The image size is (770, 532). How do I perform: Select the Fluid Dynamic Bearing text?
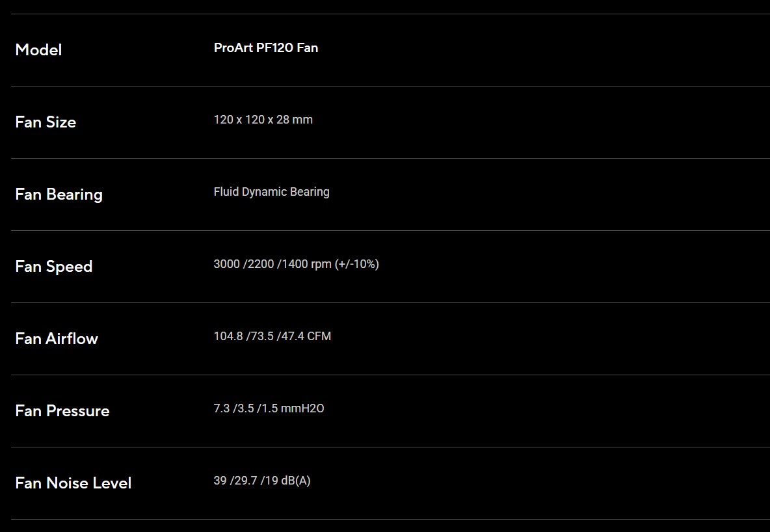click(x=271, y=192)
